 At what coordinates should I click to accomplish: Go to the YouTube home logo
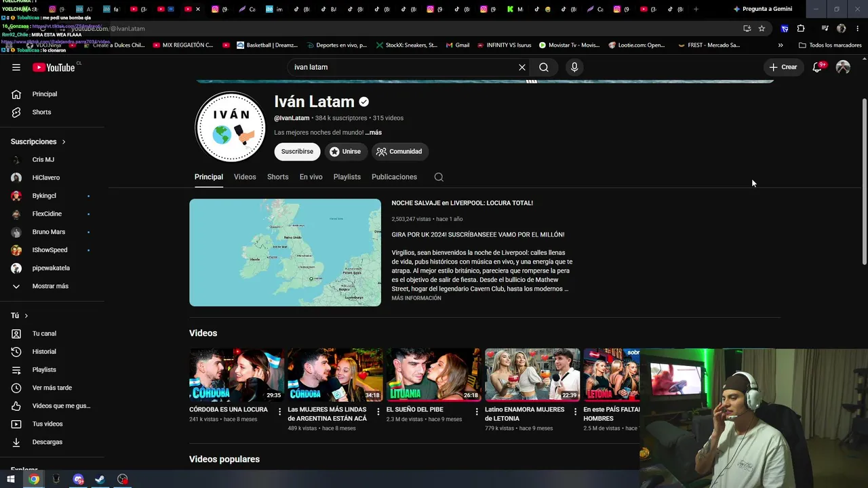pos(54,67)
